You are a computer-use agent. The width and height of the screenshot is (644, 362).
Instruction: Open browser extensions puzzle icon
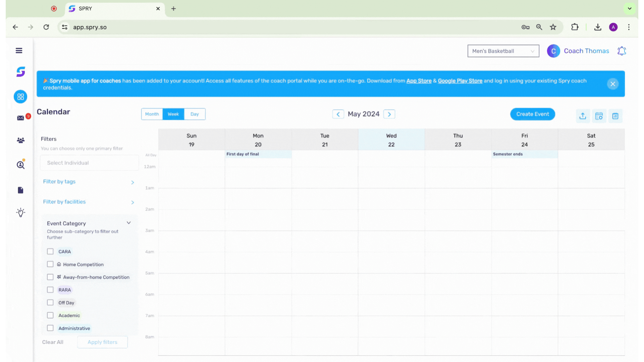575,27
